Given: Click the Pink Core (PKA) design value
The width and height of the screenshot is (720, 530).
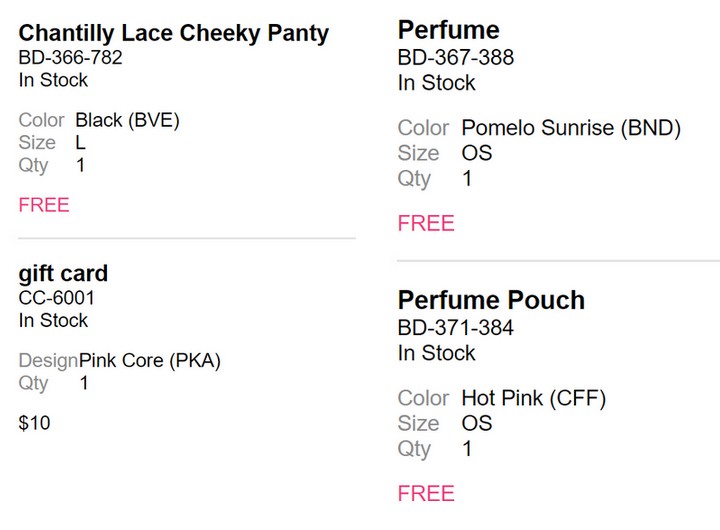Looking at the screenshot, I should pyautogui.click(x=150, y=361).
